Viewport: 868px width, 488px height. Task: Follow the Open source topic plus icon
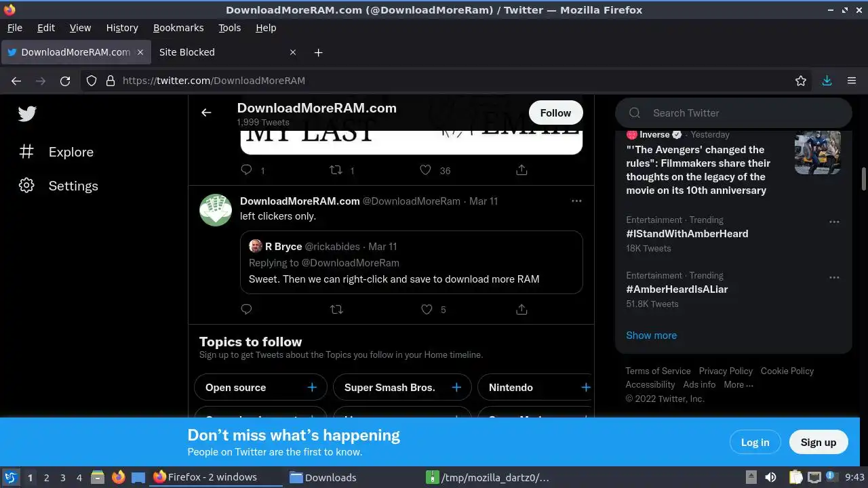point(312,387)
